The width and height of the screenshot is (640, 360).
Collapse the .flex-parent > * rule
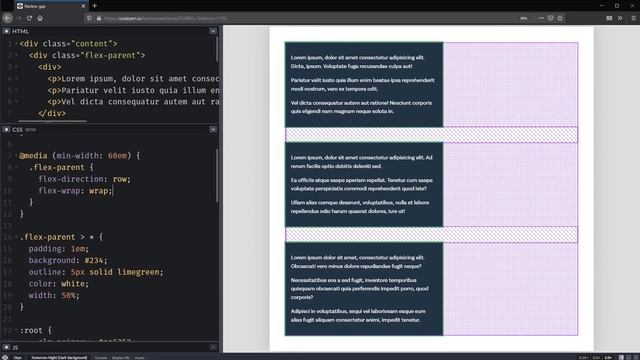[x=16, y=237]
